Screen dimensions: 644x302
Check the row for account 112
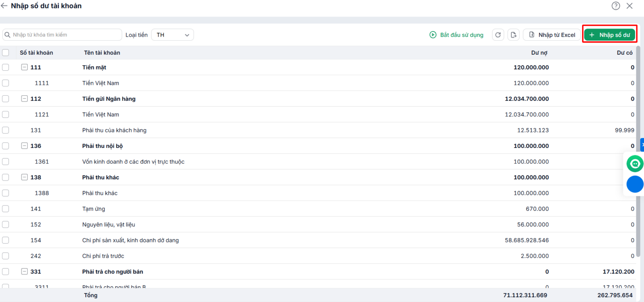click(x=6, y=99)
